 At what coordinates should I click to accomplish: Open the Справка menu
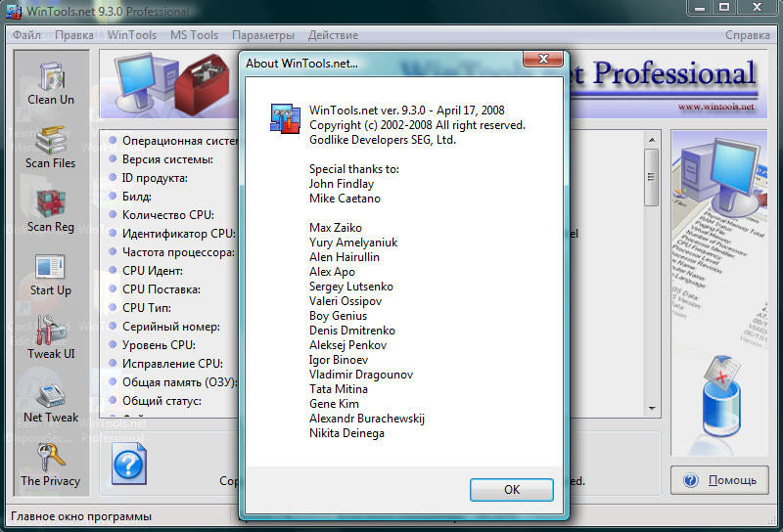coord(748,35)
